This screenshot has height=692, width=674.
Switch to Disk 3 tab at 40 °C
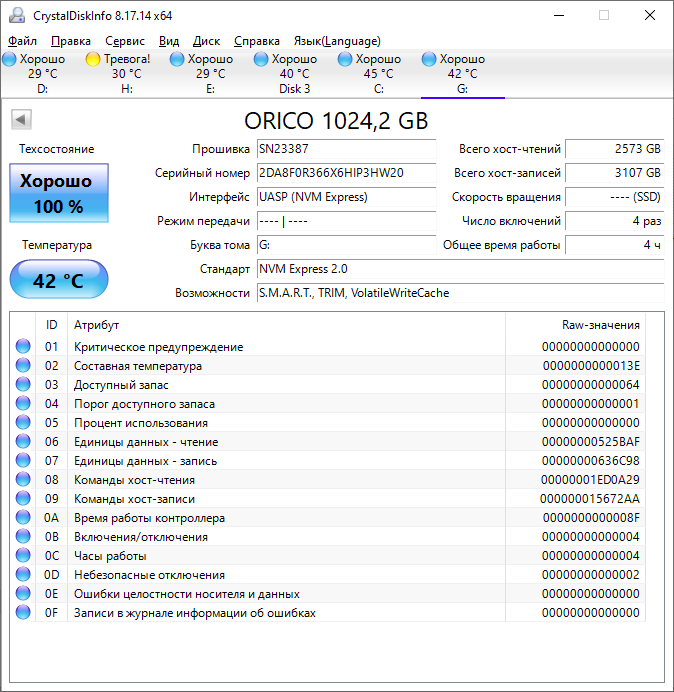point(294,74)
